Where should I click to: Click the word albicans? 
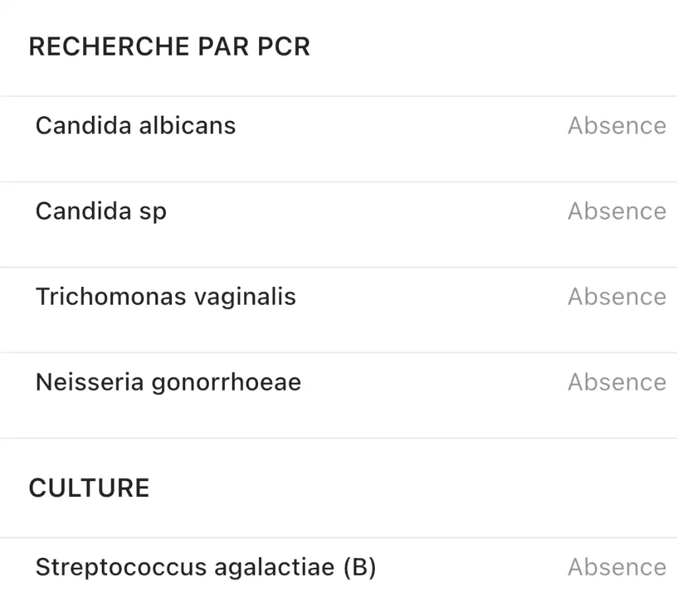tap(187, 126)
